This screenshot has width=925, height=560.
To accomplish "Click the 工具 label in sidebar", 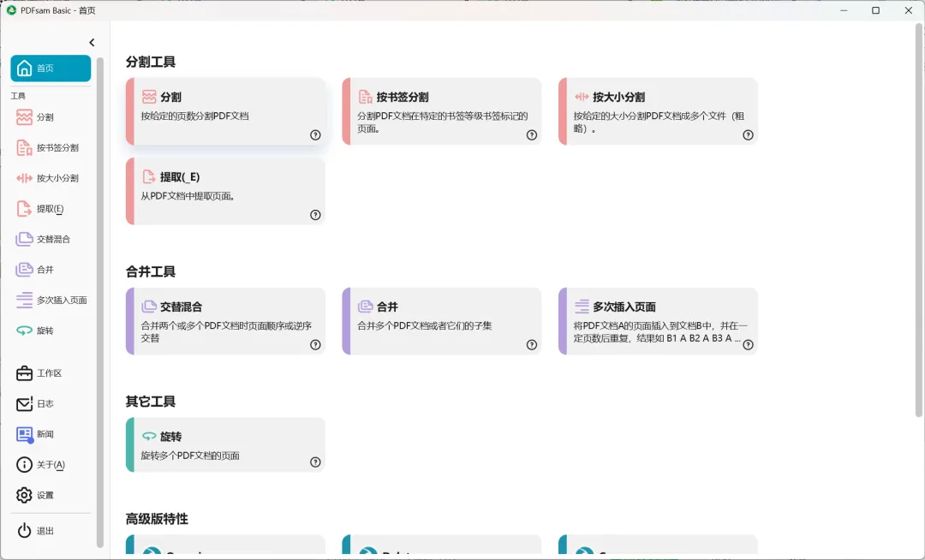I will 18,96.
